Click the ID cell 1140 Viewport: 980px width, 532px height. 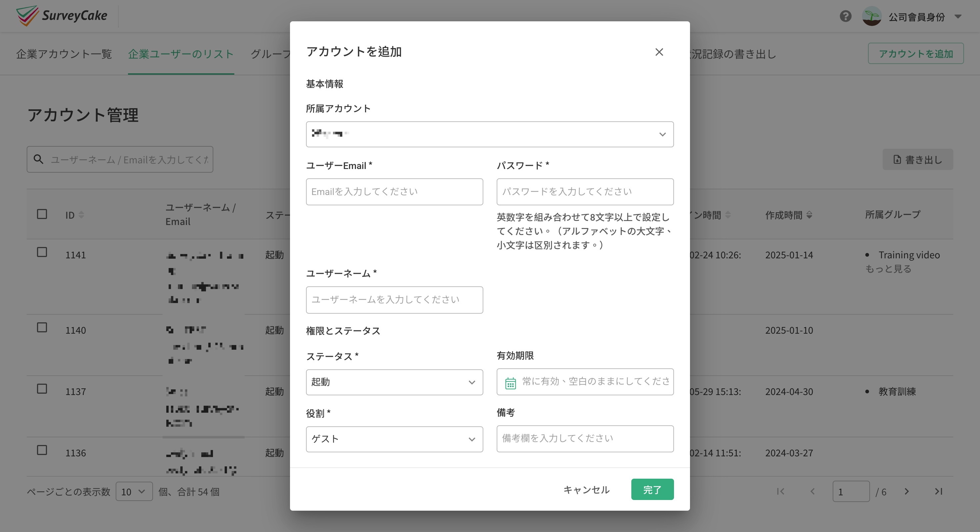pyautogui.click(x=75, y=330)
